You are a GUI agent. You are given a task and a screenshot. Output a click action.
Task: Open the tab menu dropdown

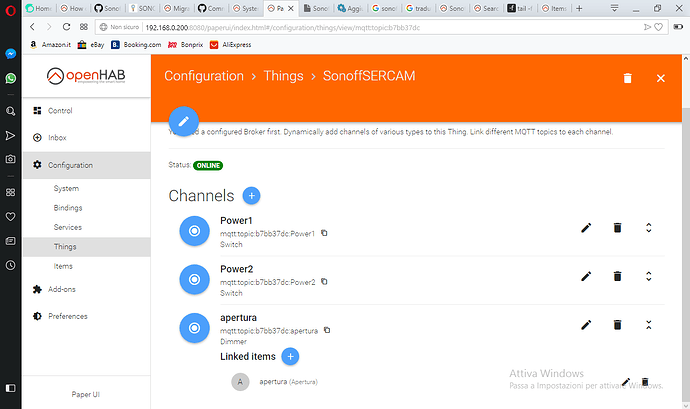615,8
